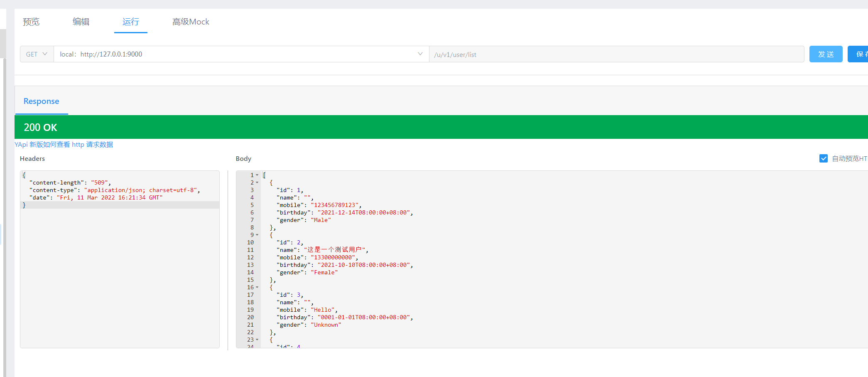Click the birthday "2021-12-14T08:00:00+08:00" line
This screenshot has width=868, height=377.
[x=345, y=212]
